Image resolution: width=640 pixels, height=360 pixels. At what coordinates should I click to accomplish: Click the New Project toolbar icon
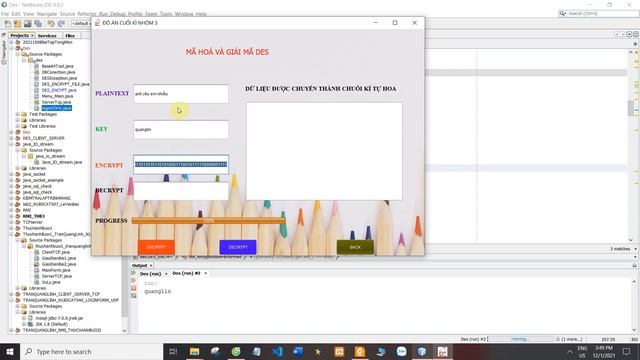(x=17, y=24)
